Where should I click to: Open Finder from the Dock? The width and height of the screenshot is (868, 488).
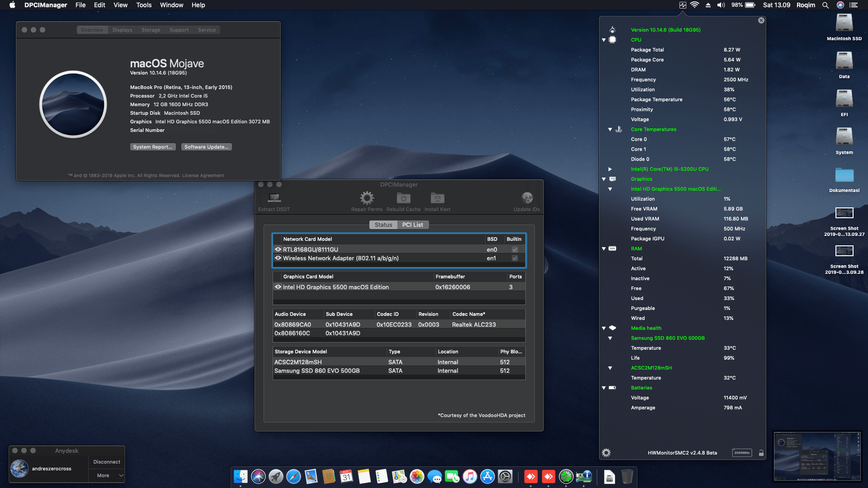pos(241,476)
